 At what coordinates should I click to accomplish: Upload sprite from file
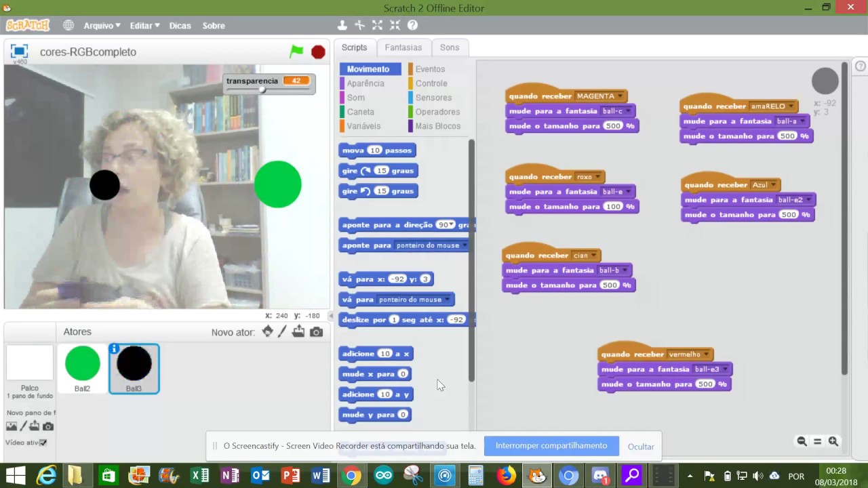(x=298, y=331)
